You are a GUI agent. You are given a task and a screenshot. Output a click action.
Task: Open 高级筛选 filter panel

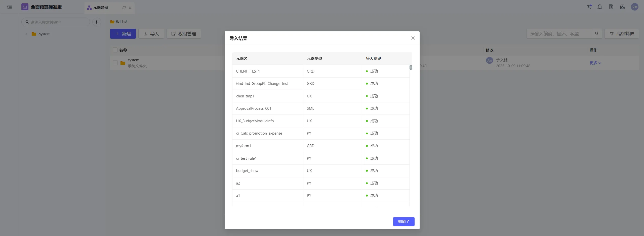coord(621,34)
